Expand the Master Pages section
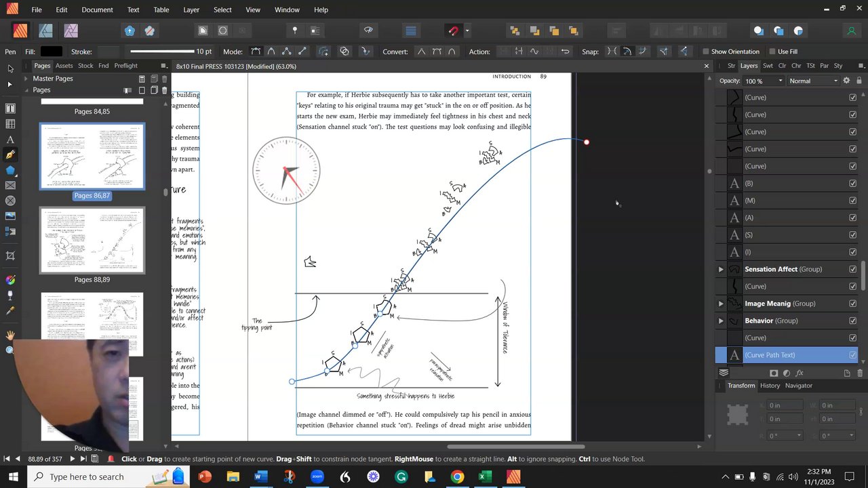Image resolution: width=868 pixels, height=488 pixels. pos(26,79)
